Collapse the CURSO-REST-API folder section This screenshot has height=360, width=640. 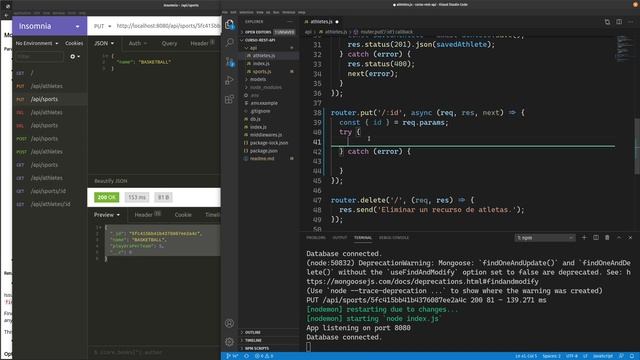coord(268,40)
